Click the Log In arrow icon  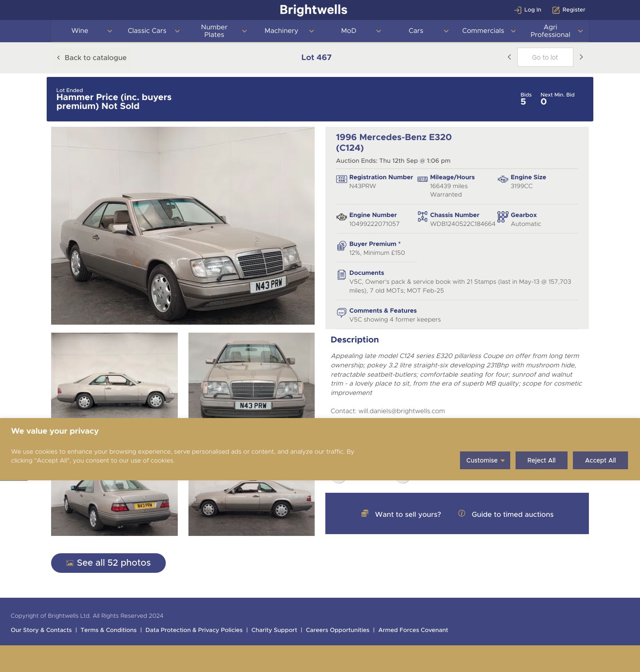(517, 10)
